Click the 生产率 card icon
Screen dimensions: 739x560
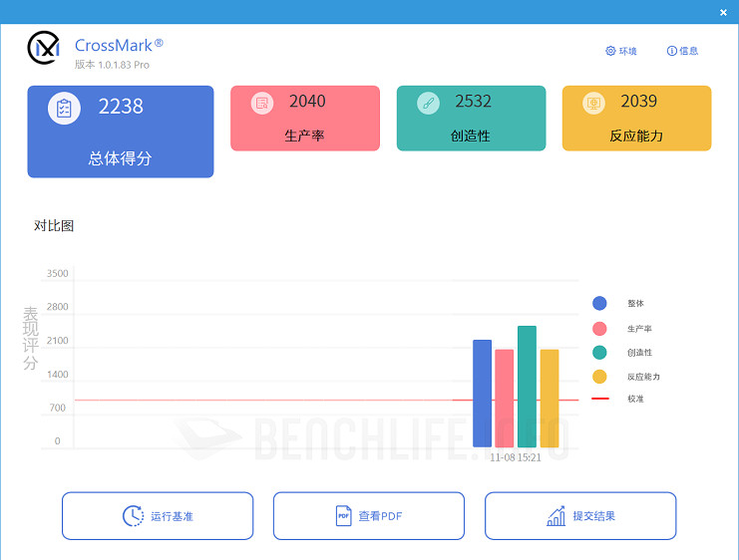(262, 103)
